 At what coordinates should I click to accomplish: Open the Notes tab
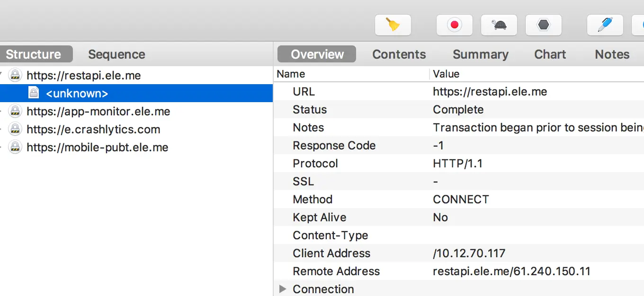[612, 54]
